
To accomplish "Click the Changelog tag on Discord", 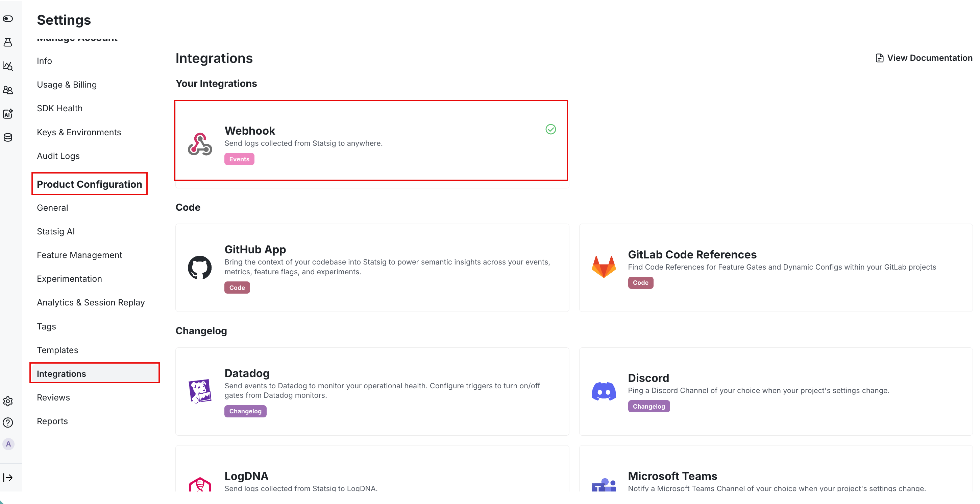I will click(649, 407).
